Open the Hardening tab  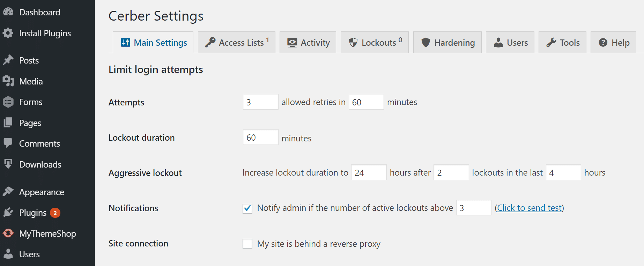[x=447, y=42]
